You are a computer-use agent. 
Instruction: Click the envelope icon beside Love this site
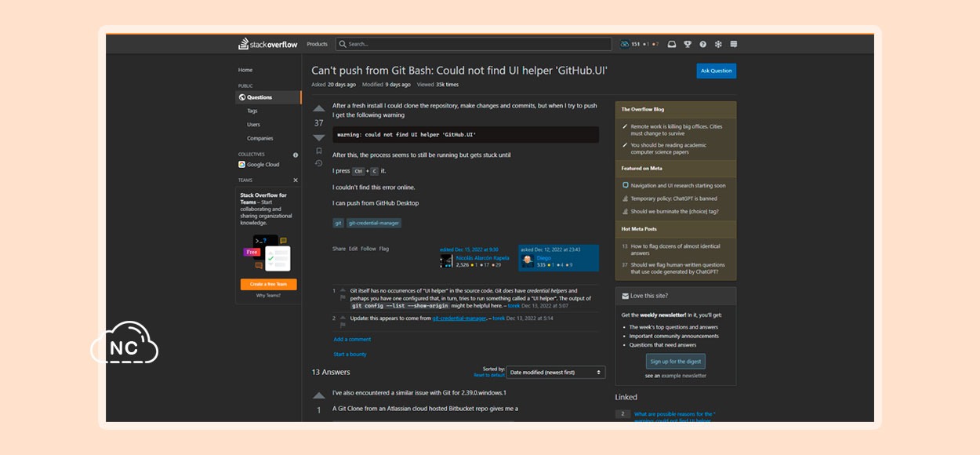coord(625,296)
